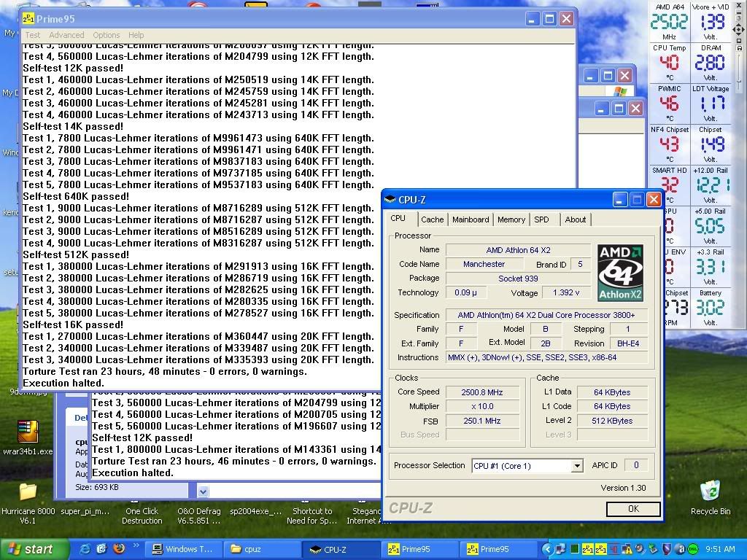
Task: Switch to Windows T... taskbar button
Action: pyautogui.click(x=182, y=549)
